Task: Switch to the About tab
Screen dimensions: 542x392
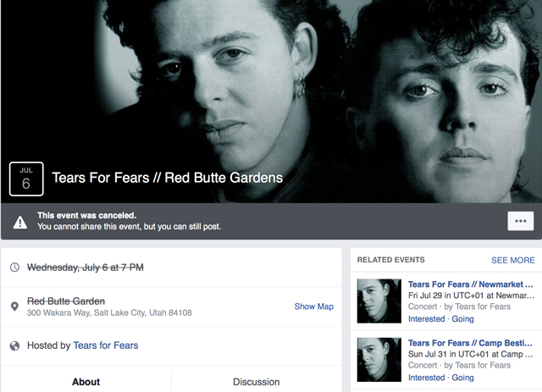Action: pyautogui.click(x=86, y=382)
